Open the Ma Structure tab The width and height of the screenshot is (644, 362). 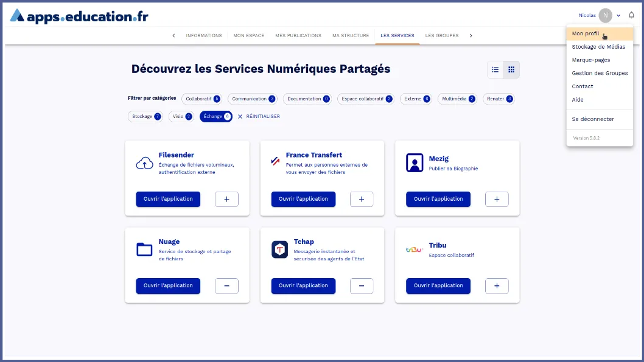click(x=351, y=36)
